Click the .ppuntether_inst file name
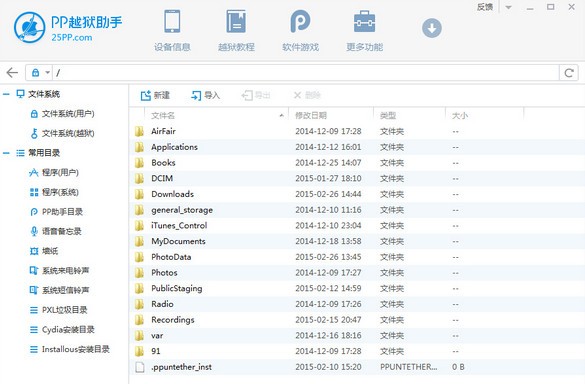This screenshot has width=585, height=384. (181, 367)
